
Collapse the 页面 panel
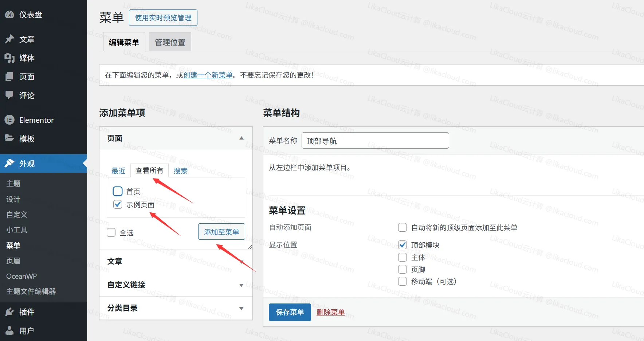(241, 138)
